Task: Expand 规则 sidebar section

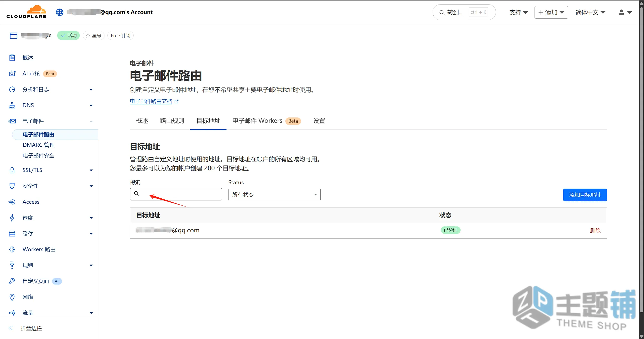Action: tap(91, 266)
